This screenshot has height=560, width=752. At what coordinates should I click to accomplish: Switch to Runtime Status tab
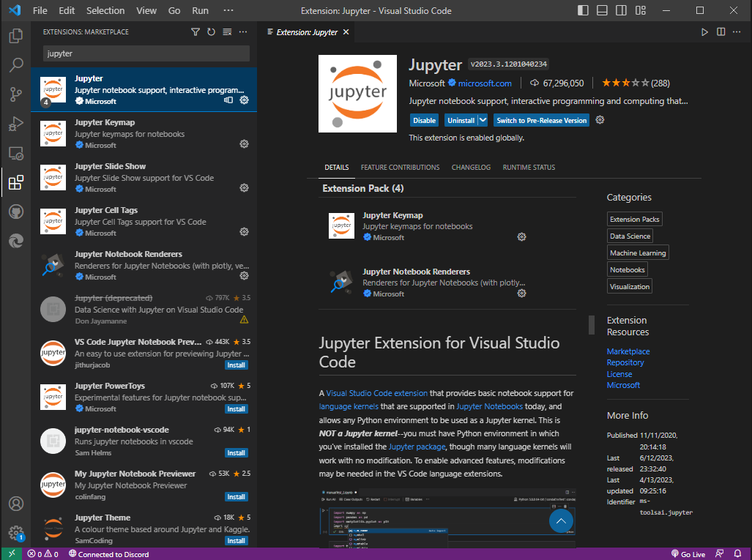(529, 168)
